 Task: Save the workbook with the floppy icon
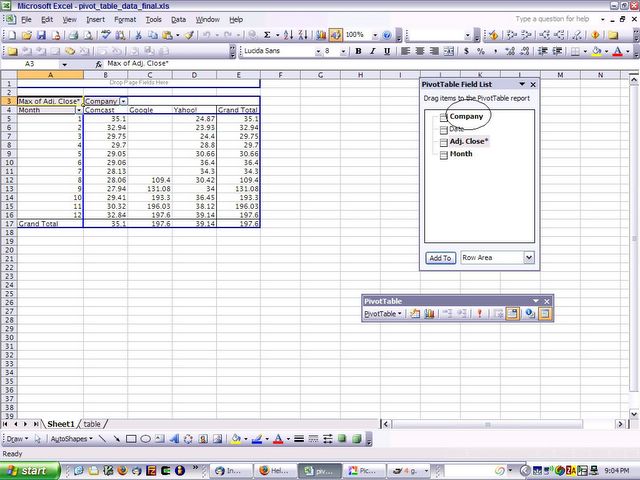pos(41,36)
